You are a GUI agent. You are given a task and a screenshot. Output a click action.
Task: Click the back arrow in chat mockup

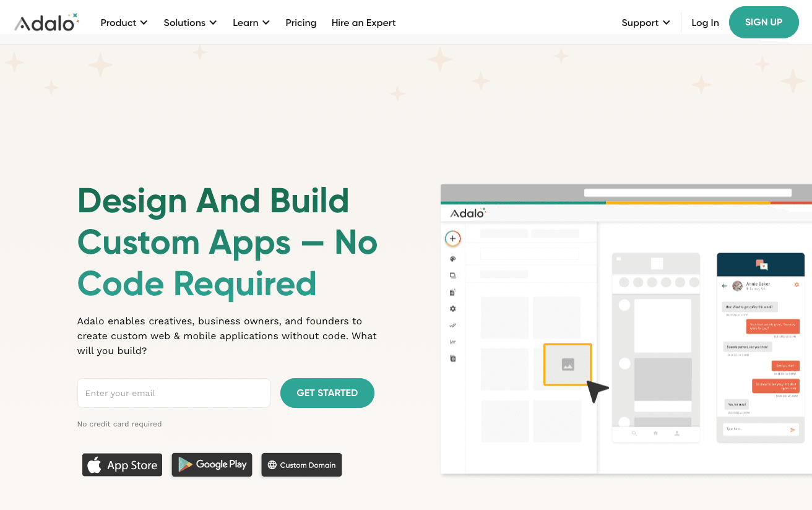pos(725,286)
